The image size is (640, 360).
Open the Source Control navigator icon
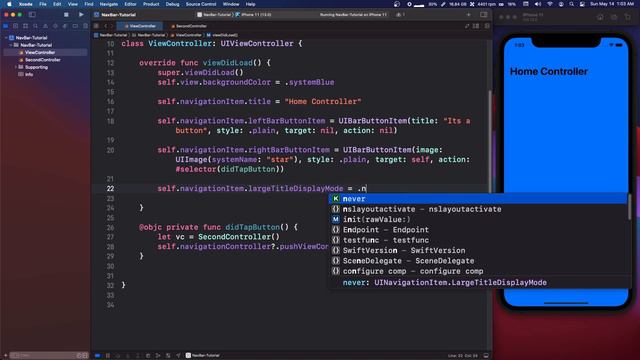pos(16,26)
